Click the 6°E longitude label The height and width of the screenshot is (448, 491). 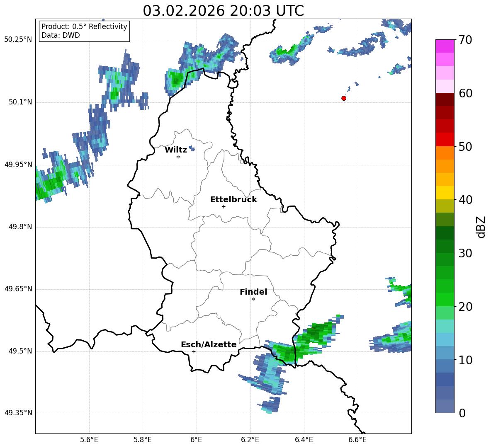tap(196, 440)
